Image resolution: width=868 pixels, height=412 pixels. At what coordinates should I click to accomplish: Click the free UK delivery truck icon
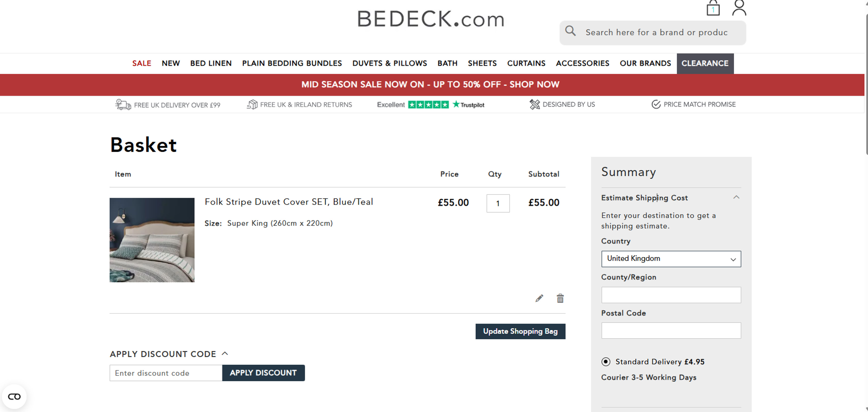click(122, 104)
